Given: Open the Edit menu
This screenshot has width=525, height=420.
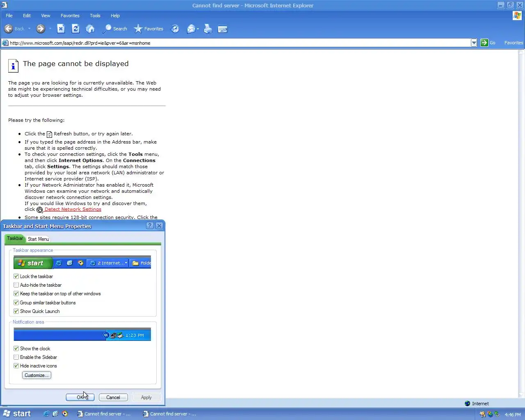Looking at the screenshot, I should 27,16.
